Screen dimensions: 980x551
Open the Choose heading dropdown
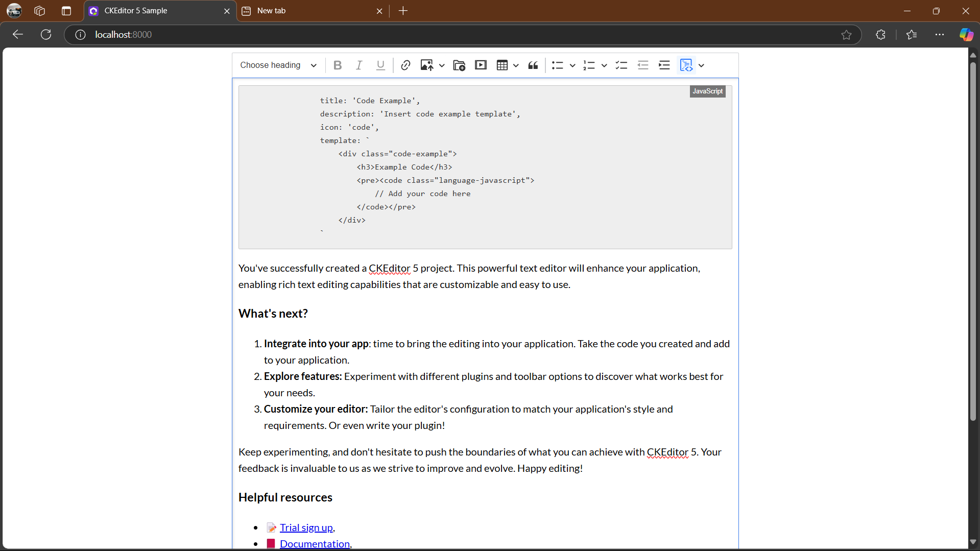278,65
